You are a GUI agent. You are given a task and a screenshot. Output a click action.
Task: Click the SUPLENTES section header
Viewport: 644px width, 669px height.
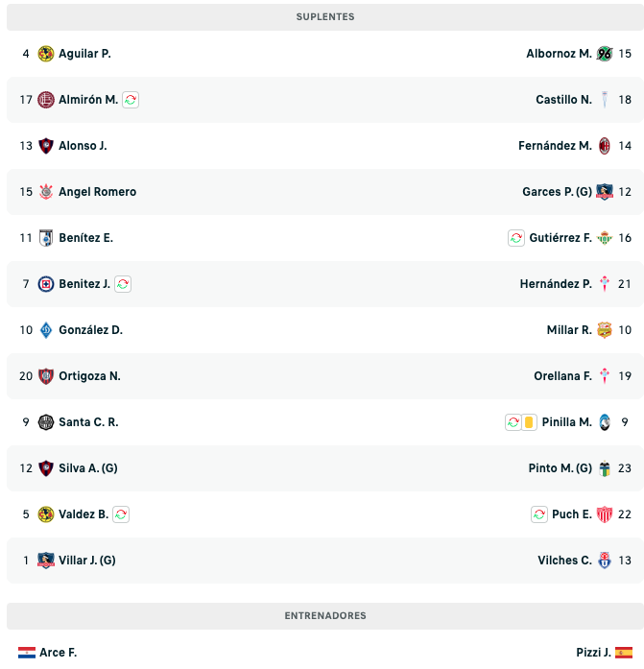pyautogui.click(x=325, y=17)
